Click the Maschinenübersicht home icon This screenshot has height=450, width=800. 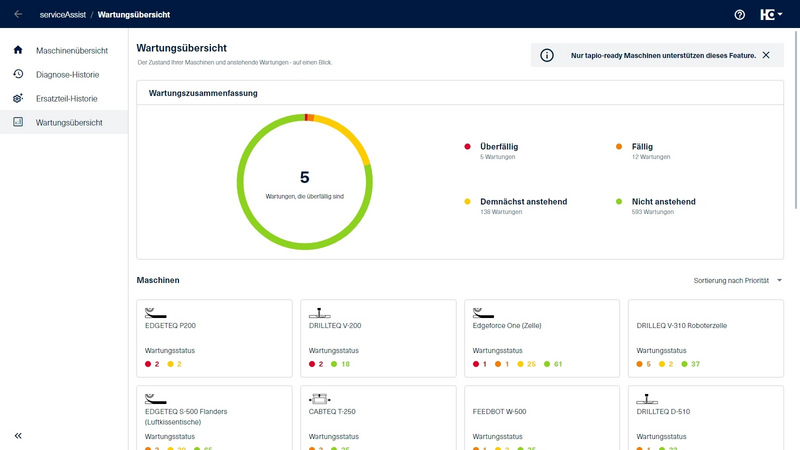click(18, 50)
